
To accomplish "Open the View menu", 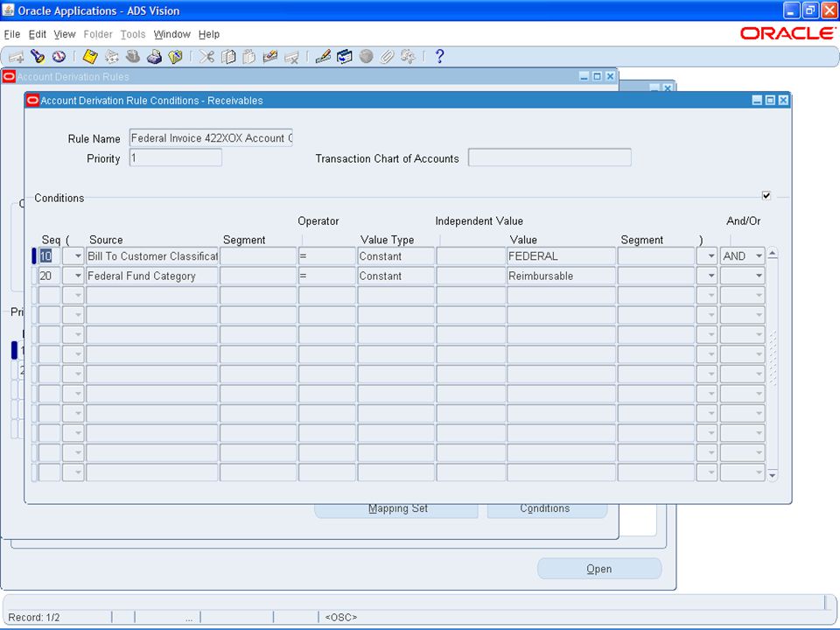I will [x=64, y=34].
